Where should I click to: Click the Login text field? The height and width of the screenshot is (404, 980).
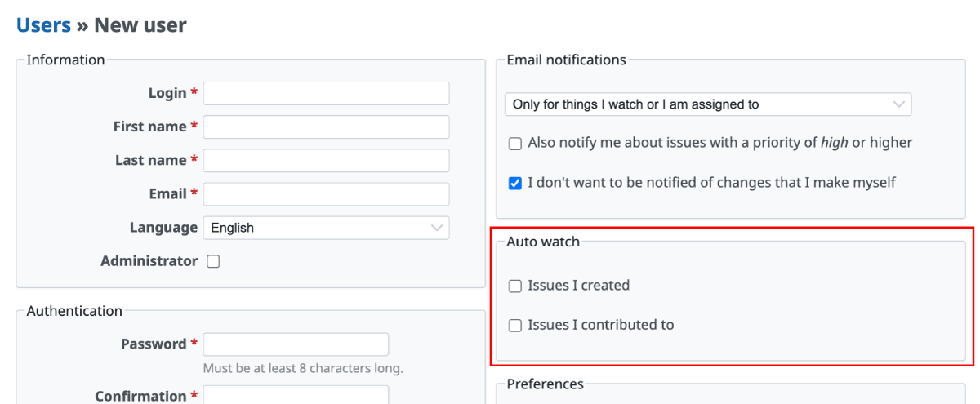pos(326,94)
